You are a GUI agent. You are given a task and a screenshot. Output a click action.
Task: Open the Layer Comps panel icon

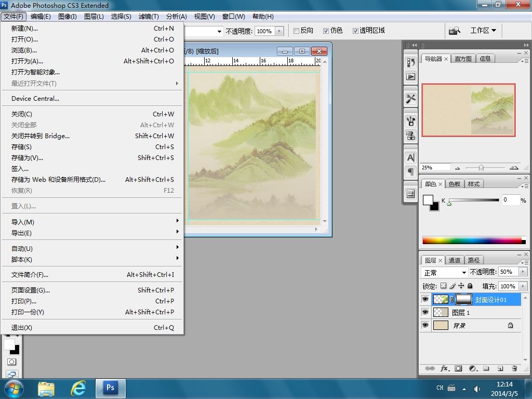pyautogui.click(x=410, y=194)
